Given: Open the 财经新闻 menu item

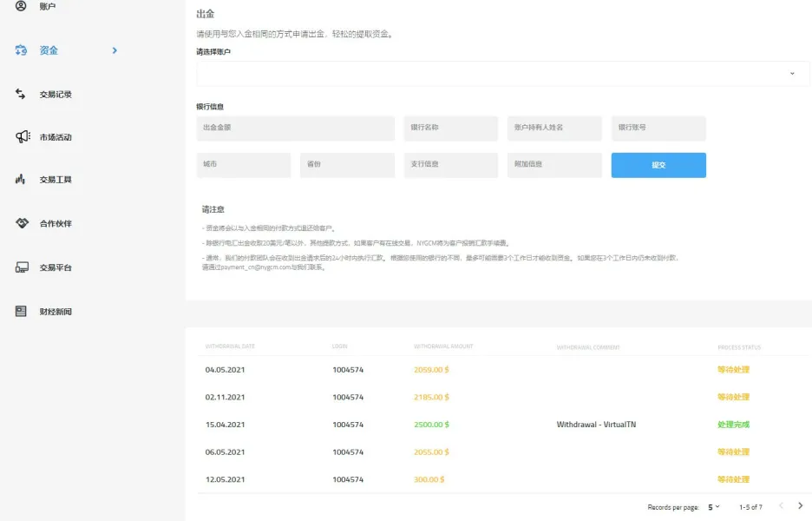Looking at the screenshot, I should [56, 311].
